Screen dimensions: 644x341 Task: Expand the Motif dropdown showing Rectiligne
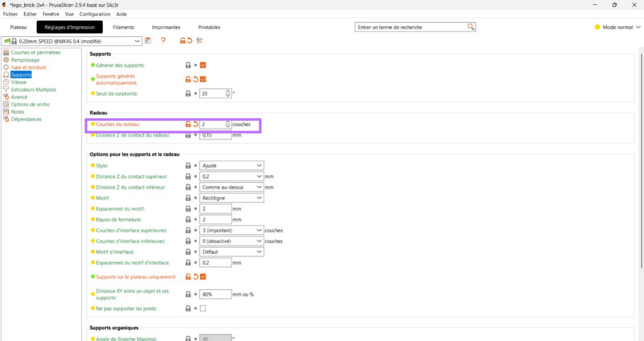[x=232, y=198]
